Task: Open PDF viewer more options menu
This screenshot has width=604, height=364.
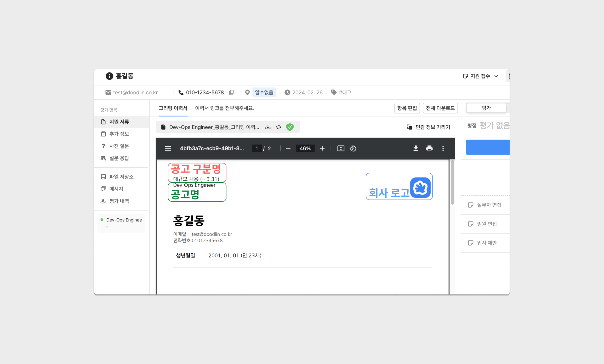Action: (x=443, y=149)
